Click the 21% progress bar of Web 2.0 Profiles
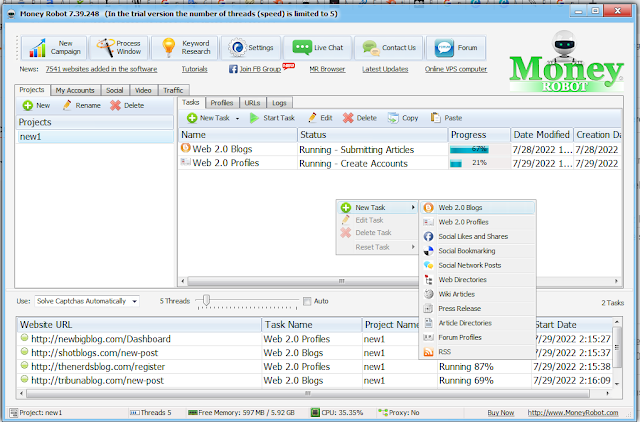The height and width of the screenshot is (422, 640). click(x=480, y=163)
